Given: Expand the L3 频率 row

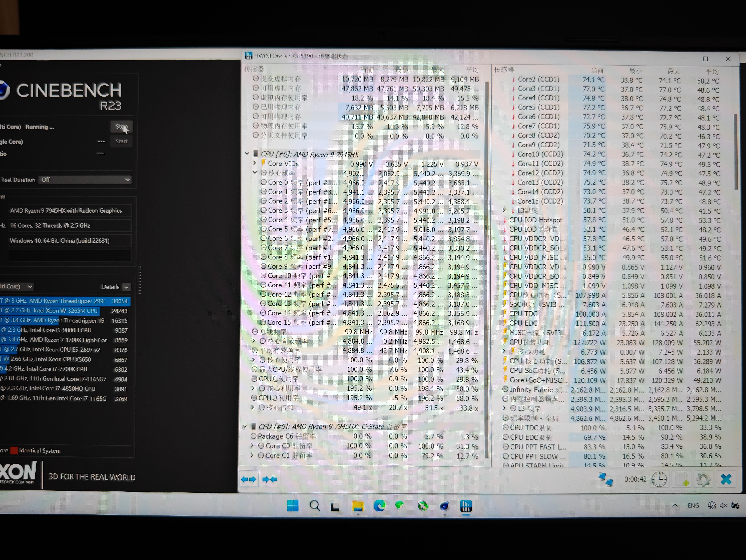Looking at the screenshot, I should point(504,408).
